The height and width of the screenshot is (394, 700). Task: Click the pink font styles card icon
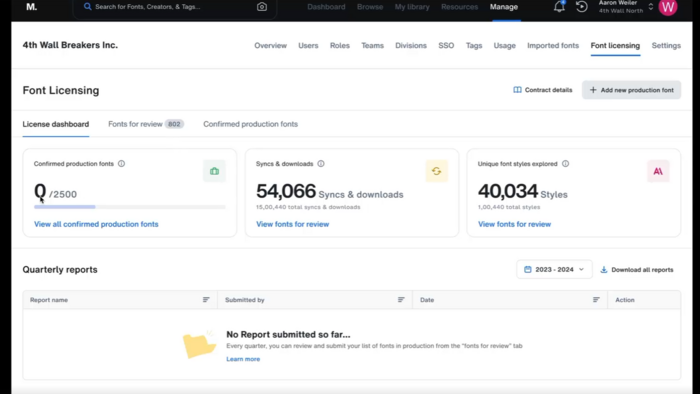[658, 171]
